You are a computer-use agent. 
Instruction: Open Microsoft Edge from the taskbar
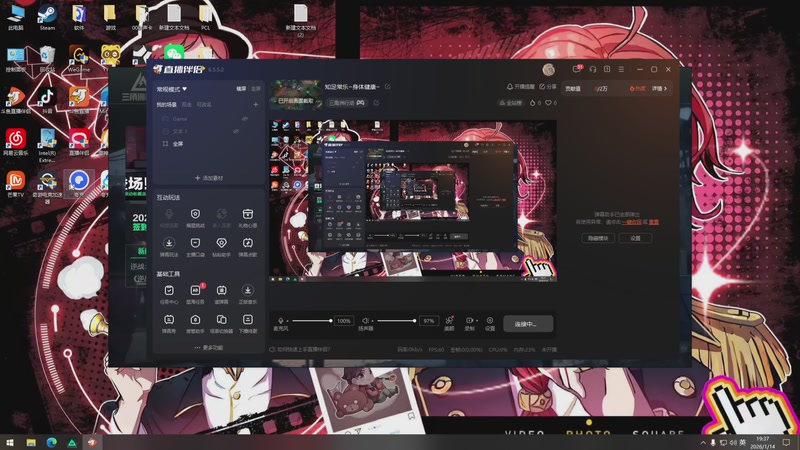pos(52,442)
